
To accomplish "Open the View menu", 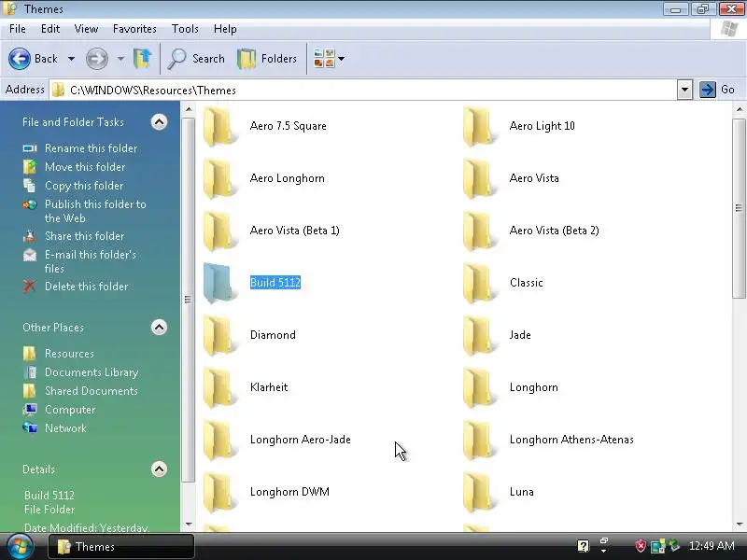I will point(86,29).
